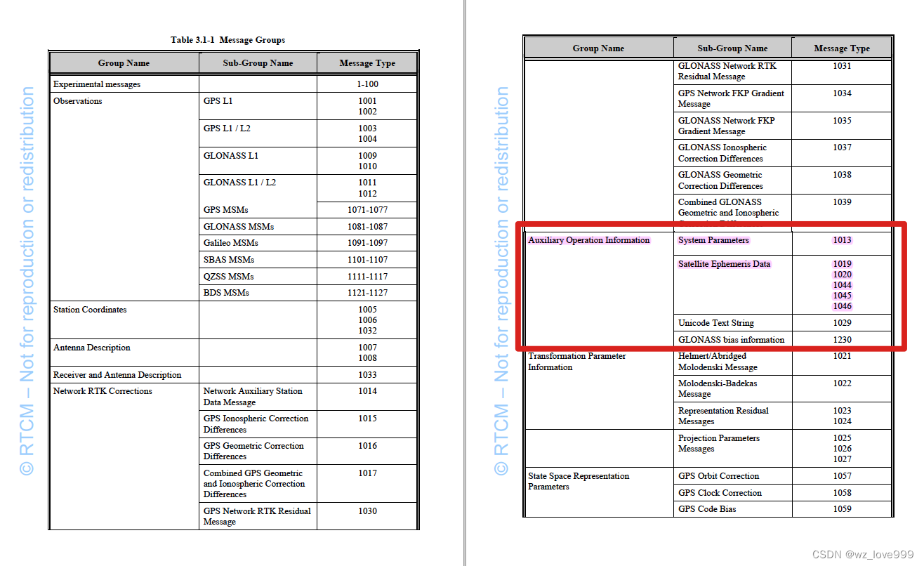This screenshot has height=566, width=924.
Task: Click the highlighted '1013' value
Action: 842,240
